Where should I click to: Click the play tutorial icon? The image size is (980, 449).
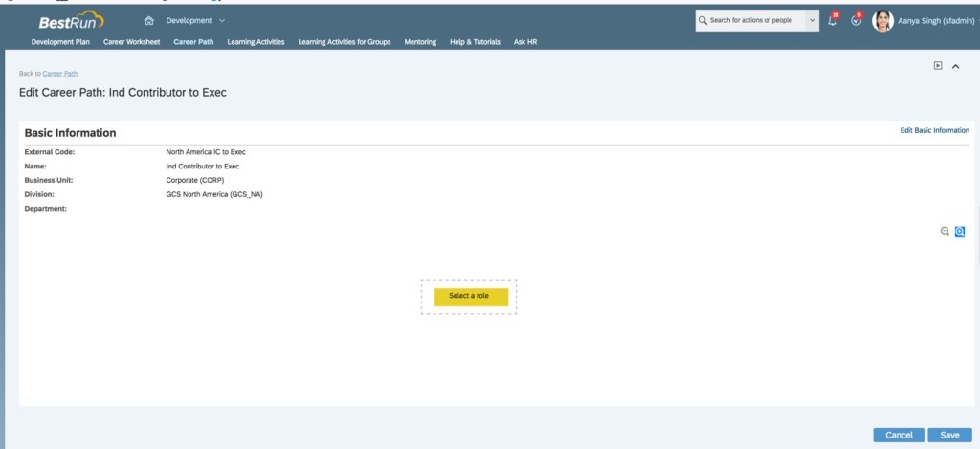(938, 66)
